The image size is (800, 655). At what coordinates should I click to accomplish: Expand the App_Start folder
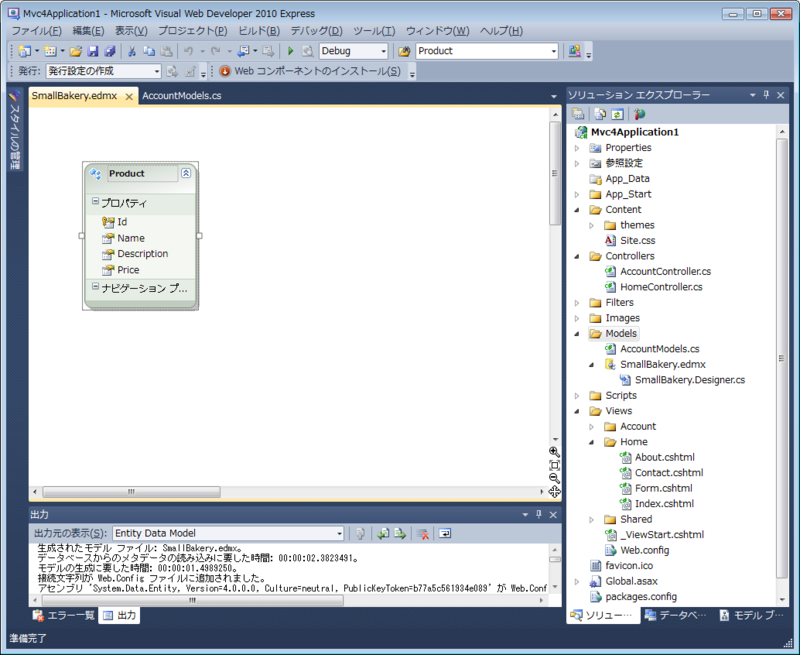pos(577,194)
